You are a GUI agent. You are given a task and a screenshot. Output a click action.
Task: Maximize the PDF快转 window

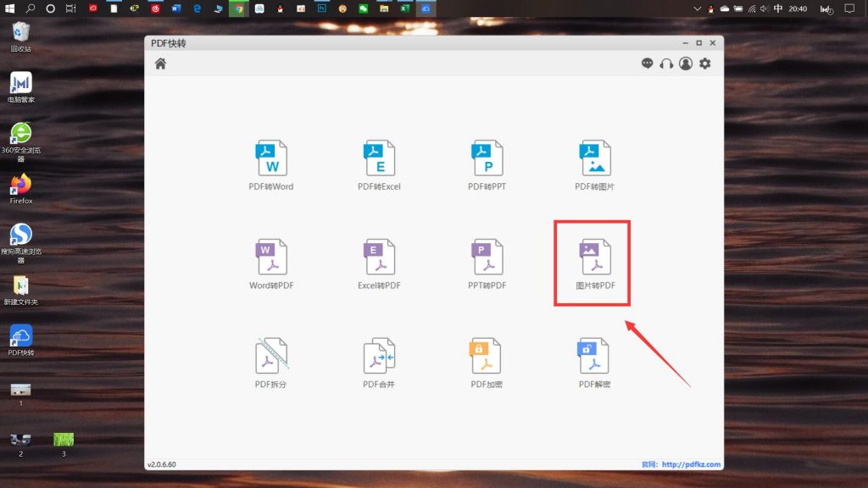(698, 42)
